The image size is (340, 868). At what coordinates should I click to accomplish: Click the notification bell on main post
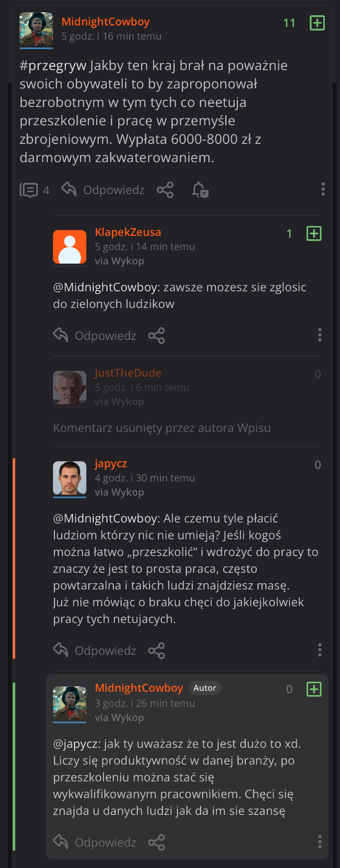[x=200, y=190]
